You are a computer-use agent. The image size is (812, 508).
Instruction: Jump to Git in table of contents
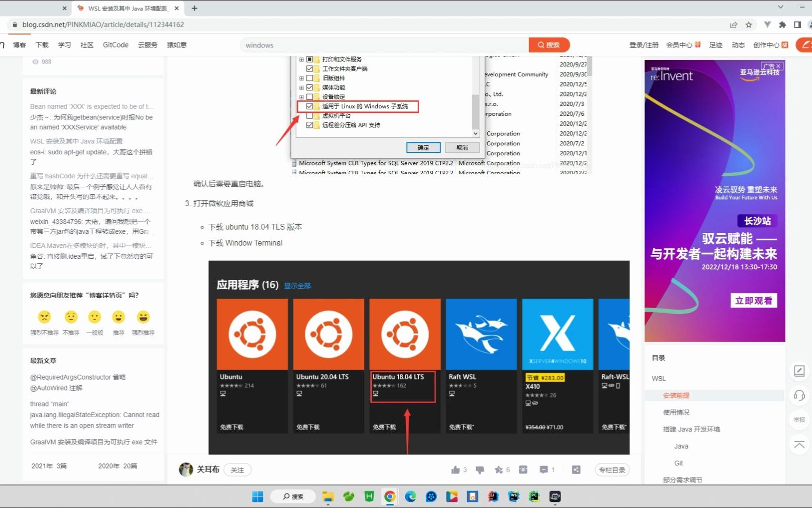click(x=679, y=463)
